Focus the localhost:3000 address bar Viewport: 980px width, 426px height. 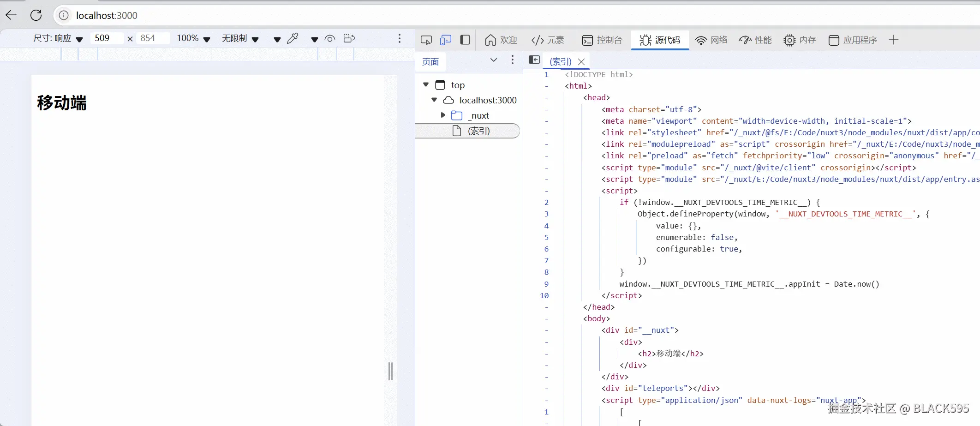click(x=517, y=15)
